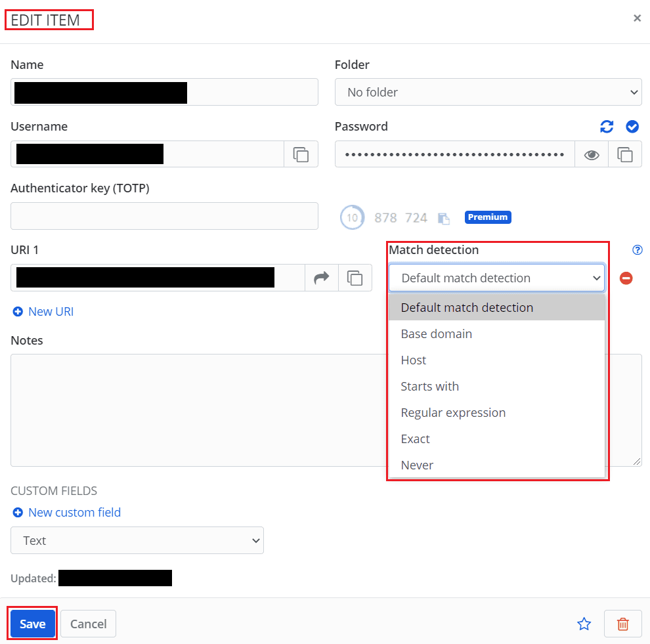
Task: Delete the item using trash icon
Action: click(623, 624)
